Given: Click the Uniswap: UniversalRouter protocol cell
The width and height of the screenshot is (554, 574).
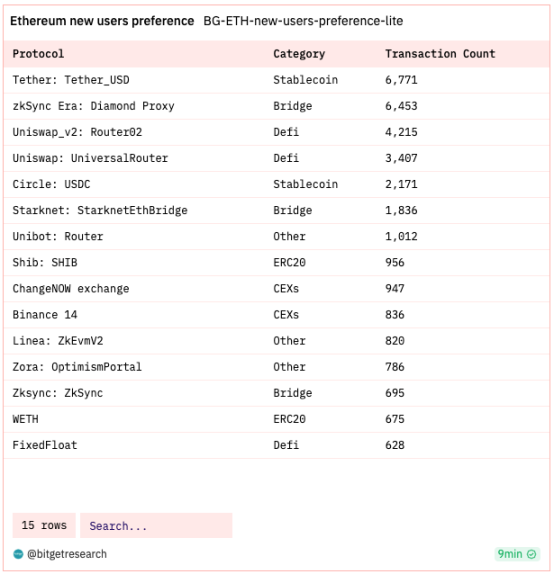Looking at the screenshot, I should (90, 158).
